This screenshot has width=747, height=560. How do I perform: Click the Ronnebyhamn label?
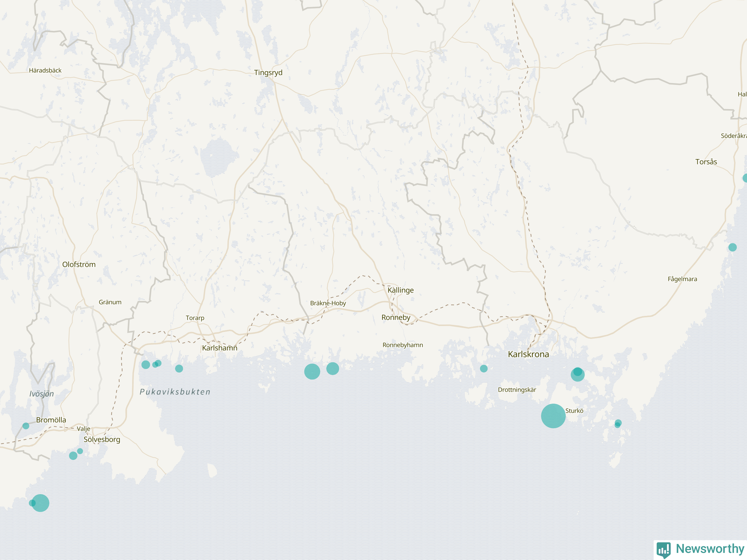pos(403,345)
